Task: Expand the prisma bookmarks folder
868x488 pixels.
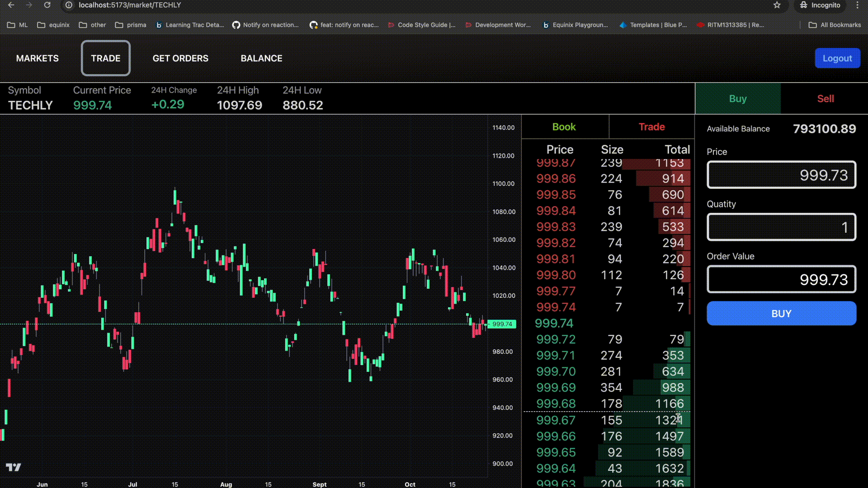Action: [x=131, y=25]
